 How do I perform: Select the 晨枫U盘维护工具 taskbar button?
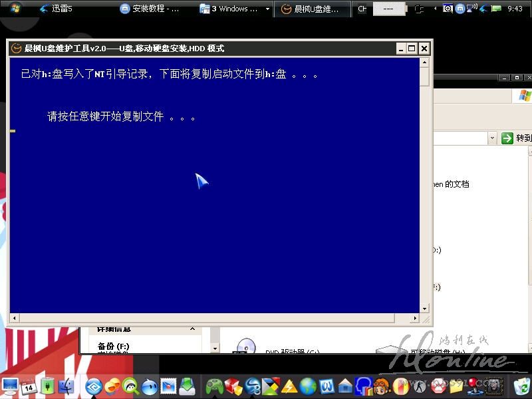pos(311,9)
